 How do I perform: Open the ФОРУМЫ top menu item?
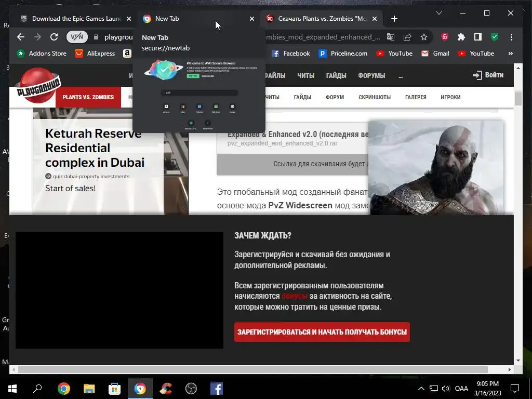click(371, 75)
